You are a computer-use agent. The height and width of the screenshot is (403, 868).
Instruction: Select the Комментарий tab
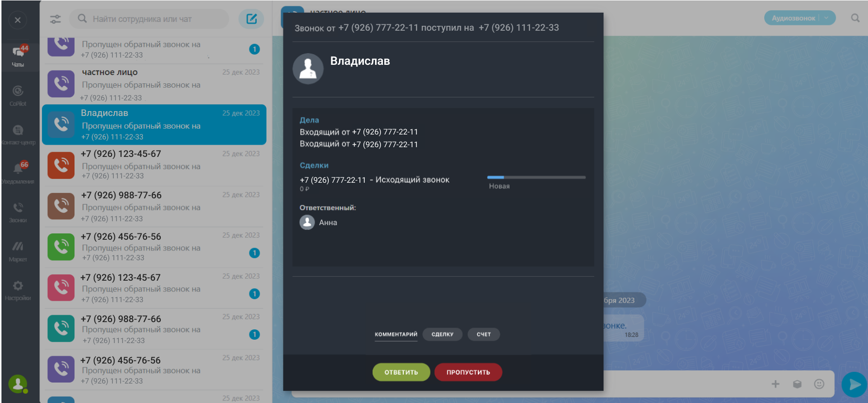[396, 334]
